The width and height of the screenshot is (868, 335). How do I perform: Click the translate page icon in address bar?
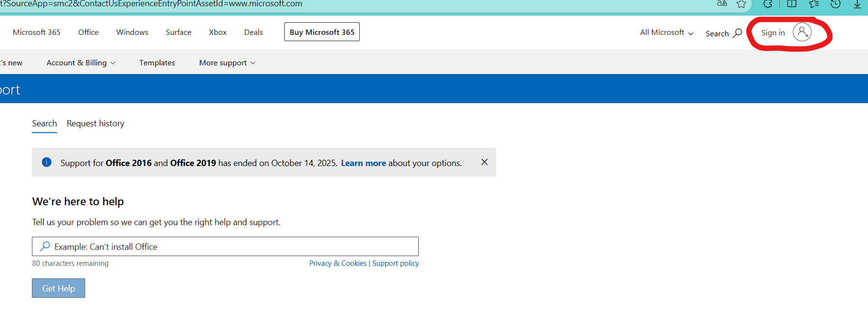tap(721, 4)
